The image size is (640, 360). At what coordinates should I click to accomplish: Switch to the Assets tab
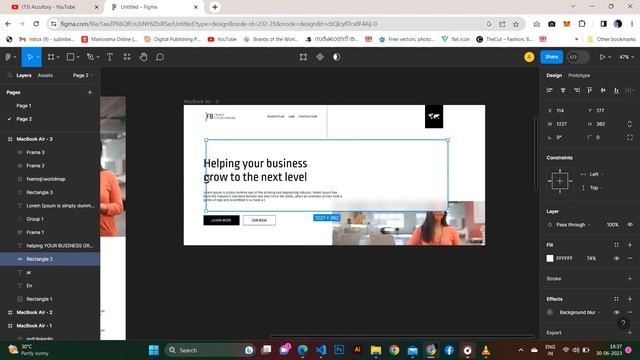point(45,76)
